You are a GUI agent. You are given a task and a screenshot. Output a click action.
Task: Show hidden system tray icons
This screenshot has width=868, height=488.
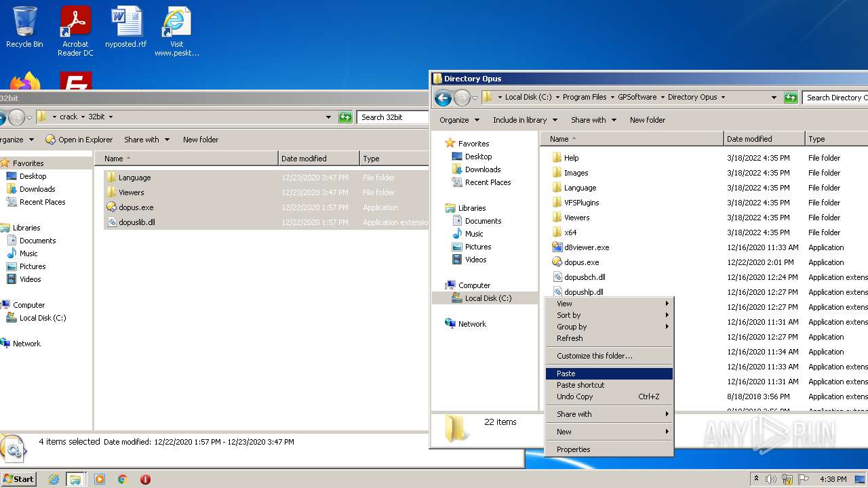point(756,479)
